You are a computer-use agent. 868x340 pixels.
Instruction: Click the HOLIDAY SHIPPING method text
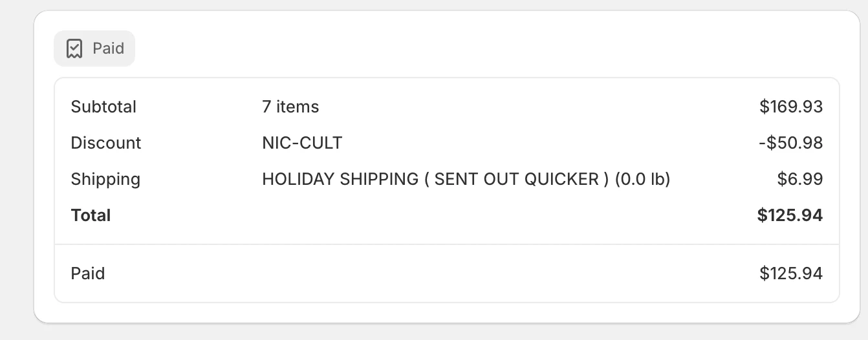pos(340,179)
